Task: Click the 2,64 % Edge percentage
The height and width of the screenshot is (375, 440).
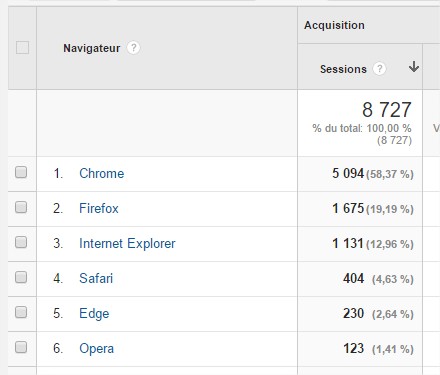Action: [x=393, y=314]
